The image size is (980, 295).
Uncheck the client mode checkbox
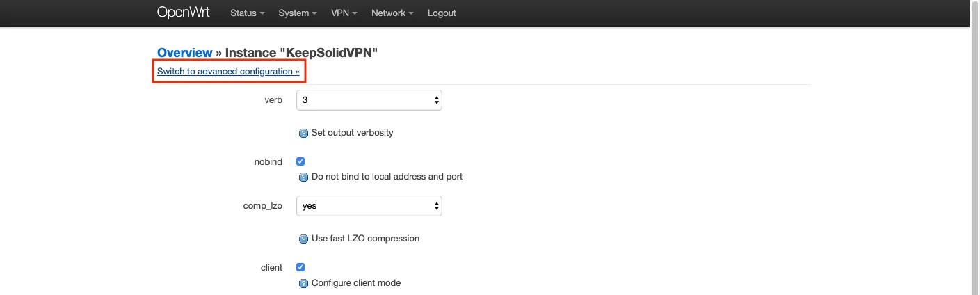tap(300, 267)
